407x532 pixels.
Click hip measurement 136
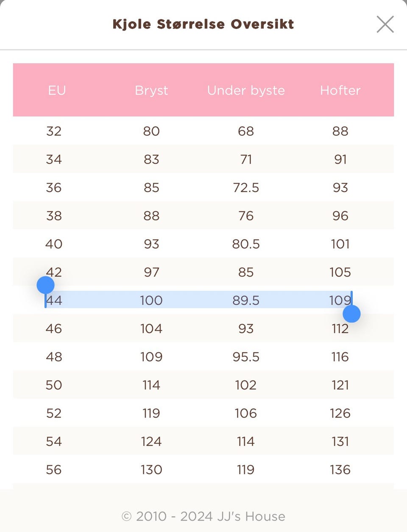click(x=340, y=470)
